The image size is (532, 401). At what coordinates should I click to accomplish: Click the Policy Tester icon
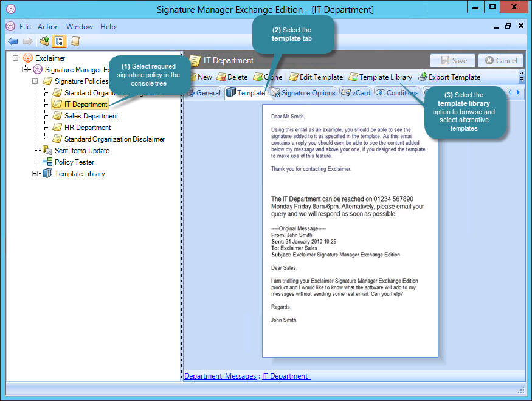(x=47, y=162)
